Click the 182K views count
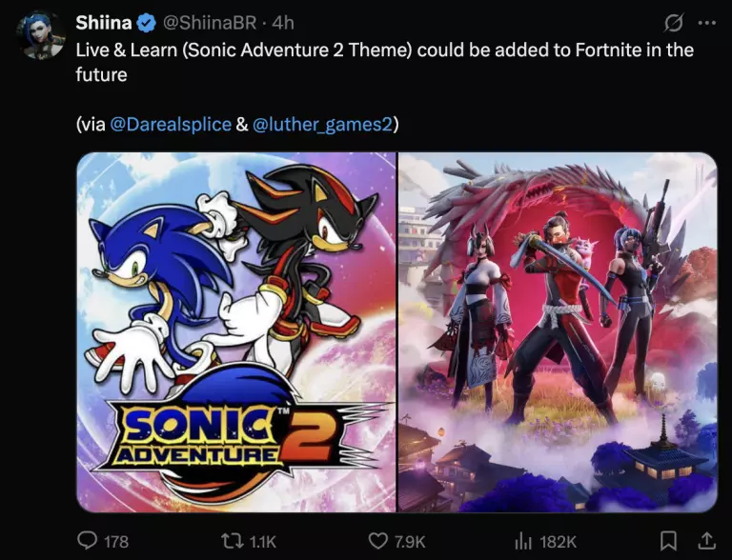 click(x=558, y=542)
